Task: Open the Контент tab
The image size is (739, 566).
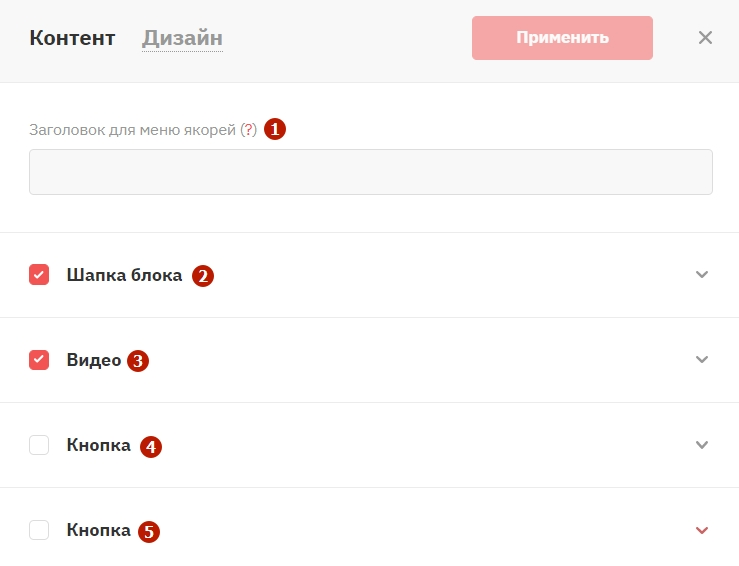Action: coord(72,38)
